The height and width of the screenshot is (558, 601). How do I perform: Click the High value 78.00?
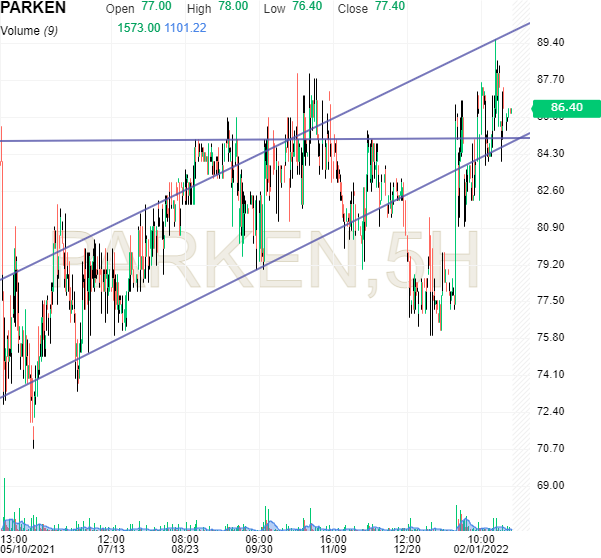pyautogui.click(x=234, y=7)
